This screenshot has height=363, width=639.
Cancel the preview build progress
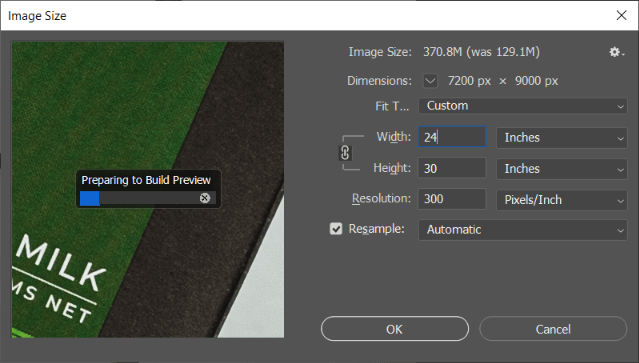(x=205, y=198)
